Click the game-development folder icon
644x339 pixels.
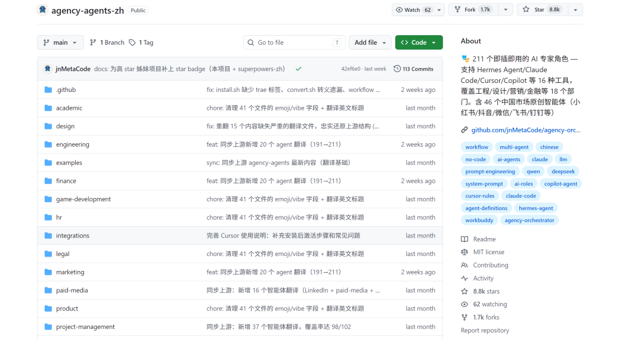coord(48,199)
